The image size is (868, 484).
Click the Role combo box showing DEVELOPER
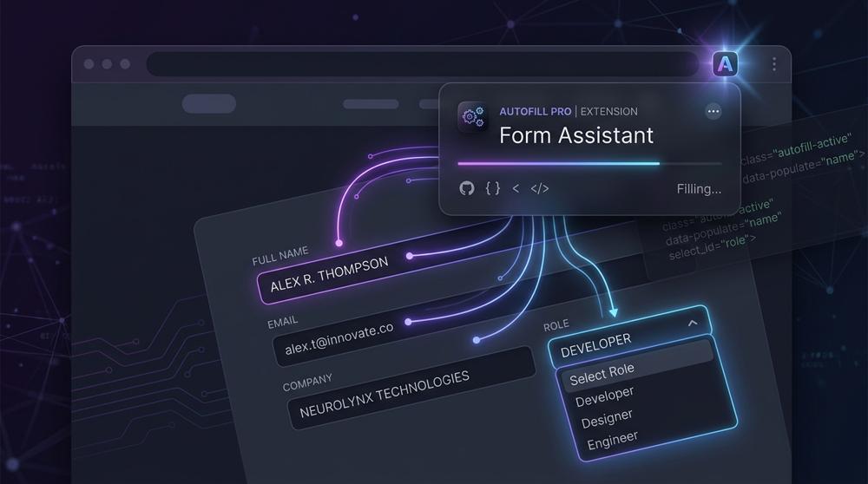click(629, 337)
